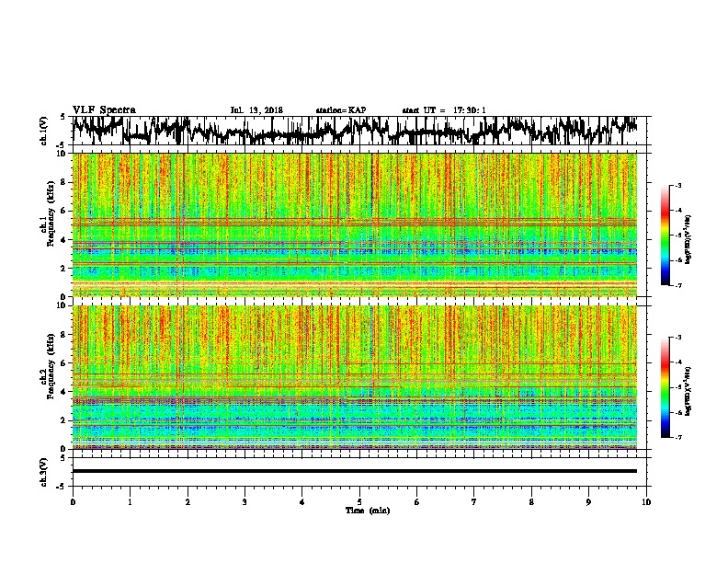Click the ch.2 frequency spectrogram panel

pos(355,377)
